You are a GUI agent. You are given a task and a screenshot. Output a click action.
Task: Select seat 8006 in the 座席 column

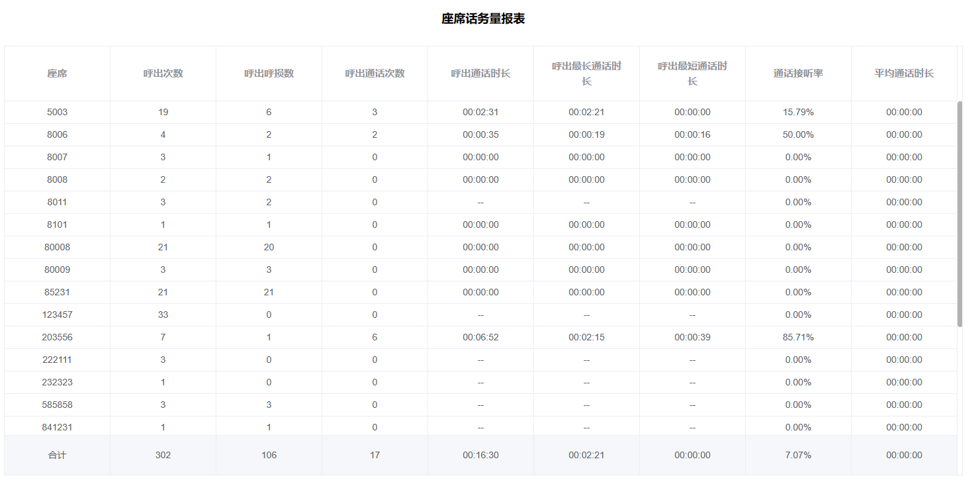(x=57, y=135)
